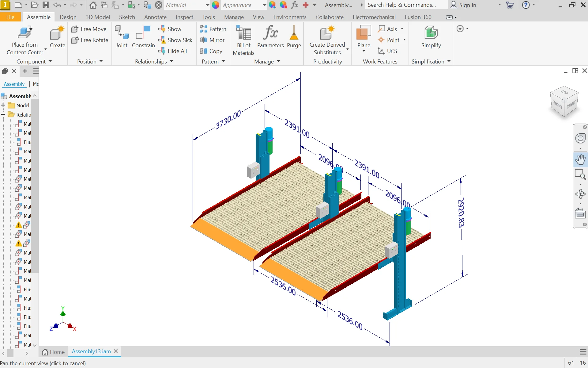The image size is (588, 368).
Task: Open the Annotate ribbon tab
Action: [155, 17]
